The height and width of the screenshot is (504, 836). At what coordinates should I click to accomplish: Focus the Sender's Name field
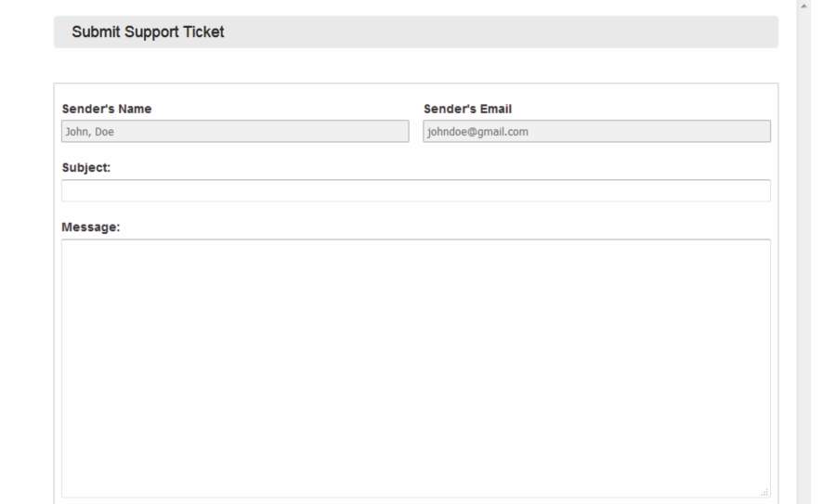[x=235, y=132]
